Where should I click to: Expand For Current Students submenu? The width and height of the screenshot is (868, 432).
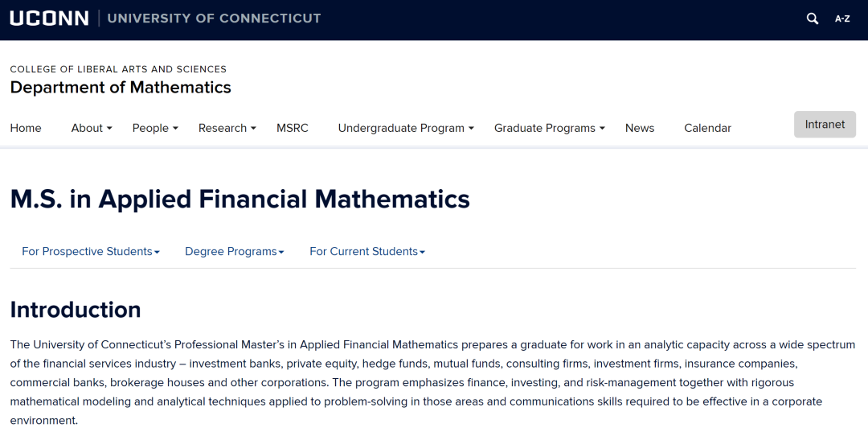click(x=367, y=252)
